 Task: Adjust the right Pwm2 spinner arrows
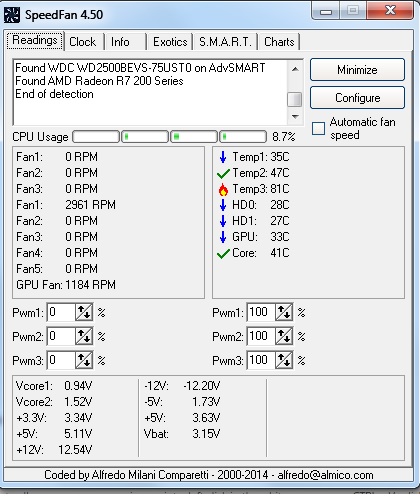pos(284,336)
